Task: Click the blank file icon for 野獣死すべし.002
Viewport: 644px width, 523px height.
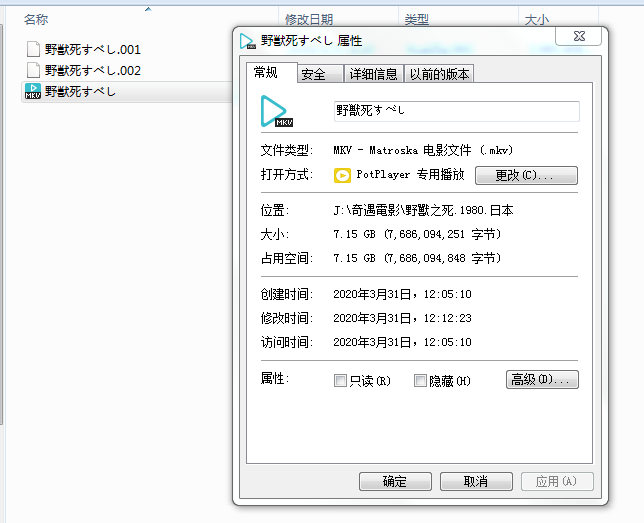Action: (33, 70)
